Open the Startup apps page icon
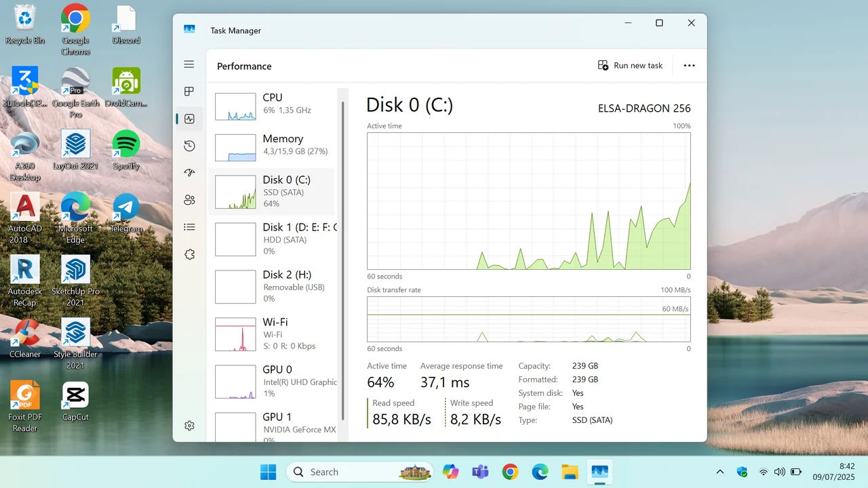This screenshot has height=488, width=868. point(189,173)
